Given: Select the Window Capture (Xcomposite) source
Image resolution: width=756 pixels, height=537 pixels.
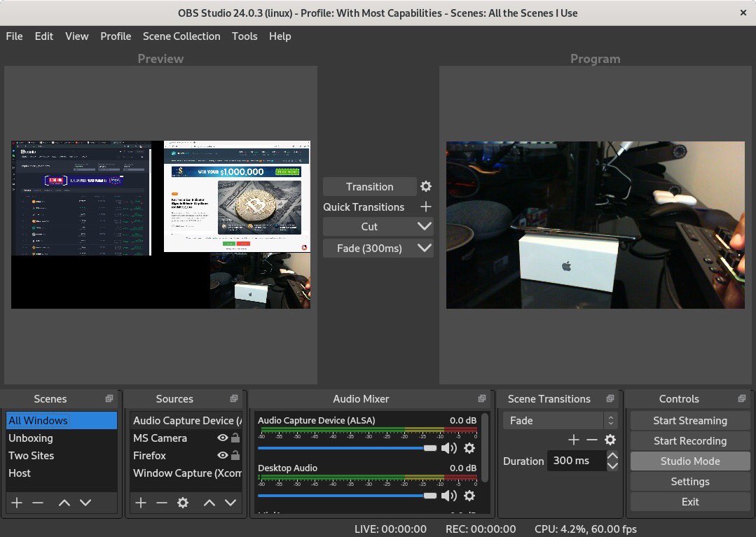Looking at the screenshot, I should click(186, 473).
